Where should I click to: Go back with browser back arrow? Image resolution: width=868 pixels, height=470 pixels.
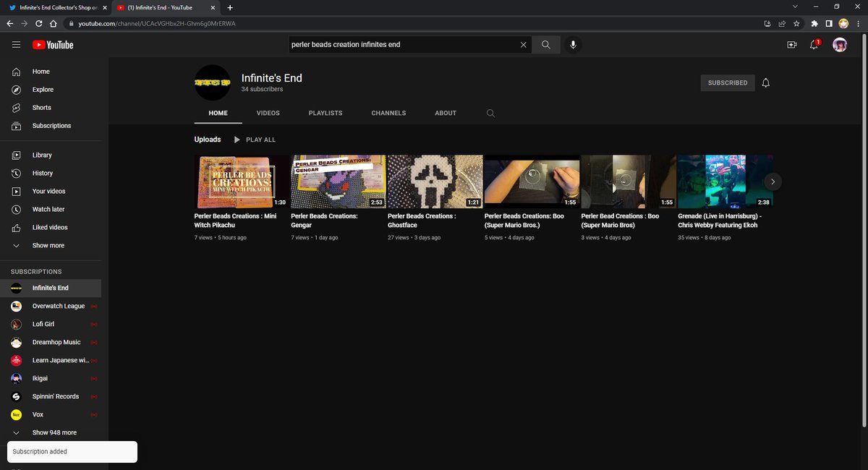[x=9, y=23]
